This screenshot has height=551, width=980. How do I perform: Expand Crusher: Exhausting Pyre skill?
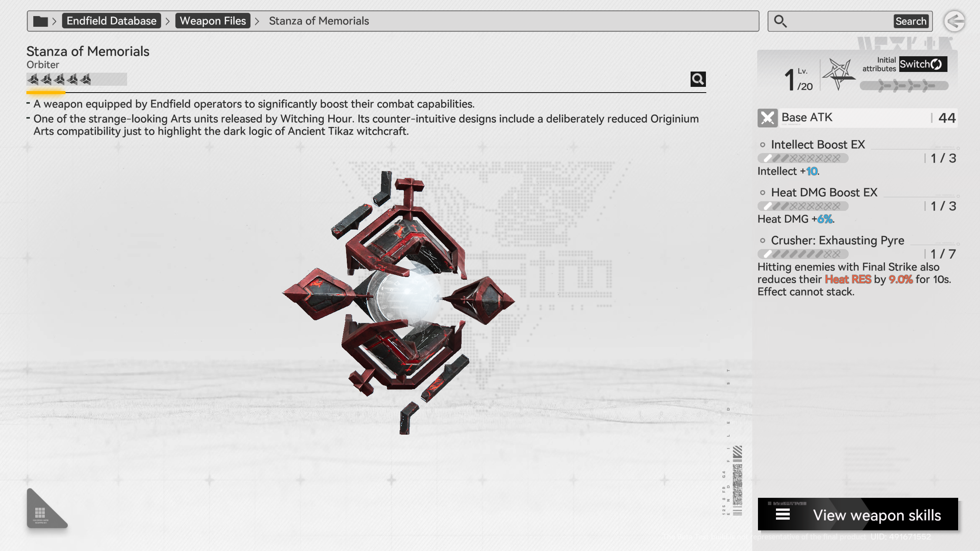[x=837, y=240]
